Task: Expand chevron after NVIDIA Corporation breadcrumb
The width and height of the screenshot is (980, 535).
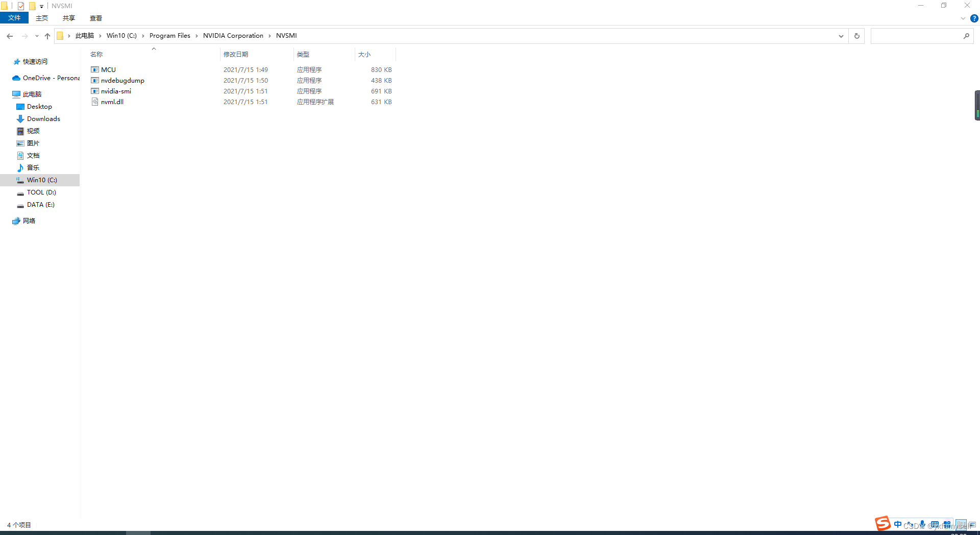Action: click(269, 36)
